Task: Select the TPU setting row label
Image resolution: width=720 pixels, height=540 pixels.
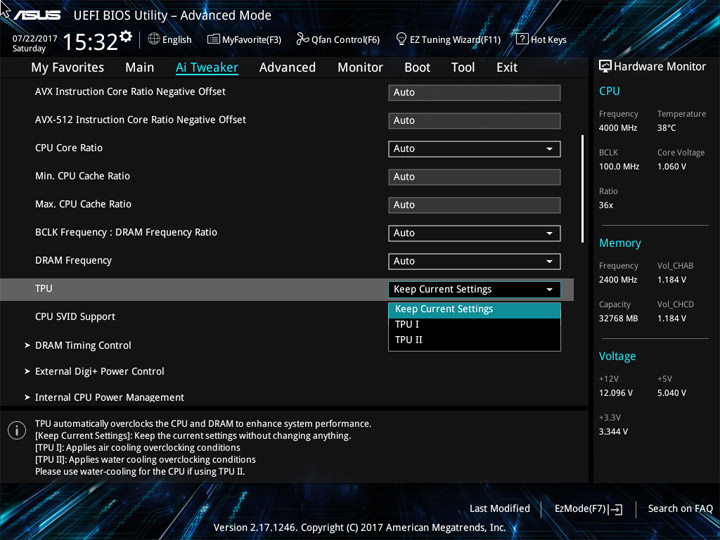Action: point(44,288)
